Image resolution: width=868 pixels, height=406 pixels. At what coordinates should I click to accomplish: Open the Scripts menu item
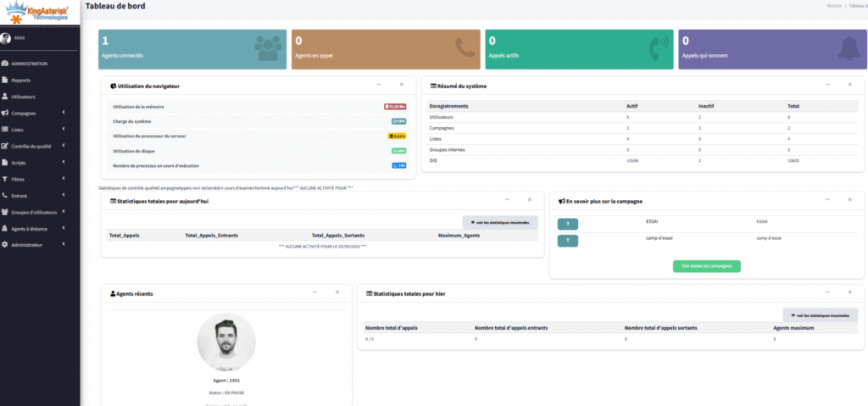(x=19, y=162)
